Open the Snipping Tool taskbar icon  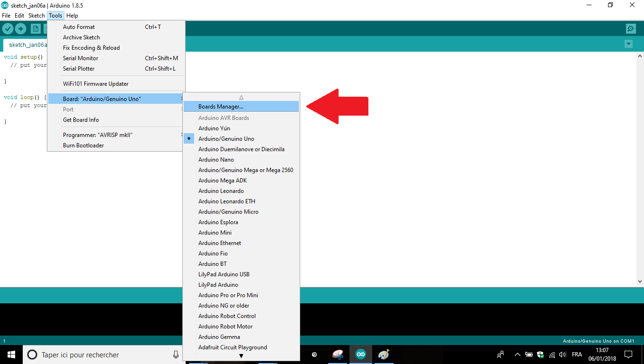click(x=338, y=355)
